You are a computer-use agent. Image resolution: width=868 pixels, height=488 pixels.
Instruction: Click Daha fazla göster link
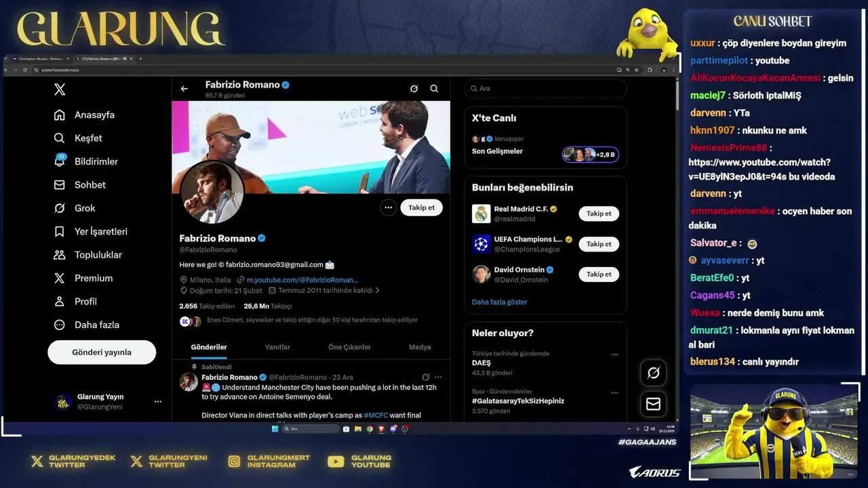coord(499,302)
